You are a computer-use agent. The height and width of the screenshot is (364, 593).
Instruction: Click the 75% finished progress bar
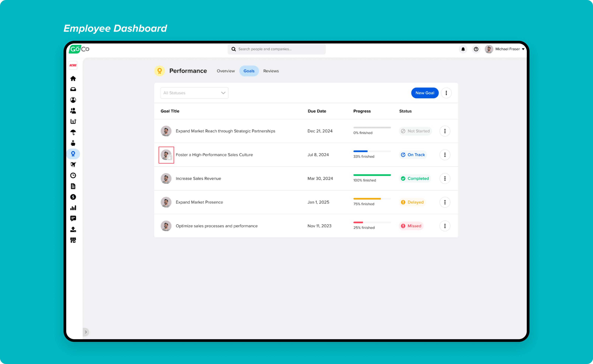coord(372,199)
